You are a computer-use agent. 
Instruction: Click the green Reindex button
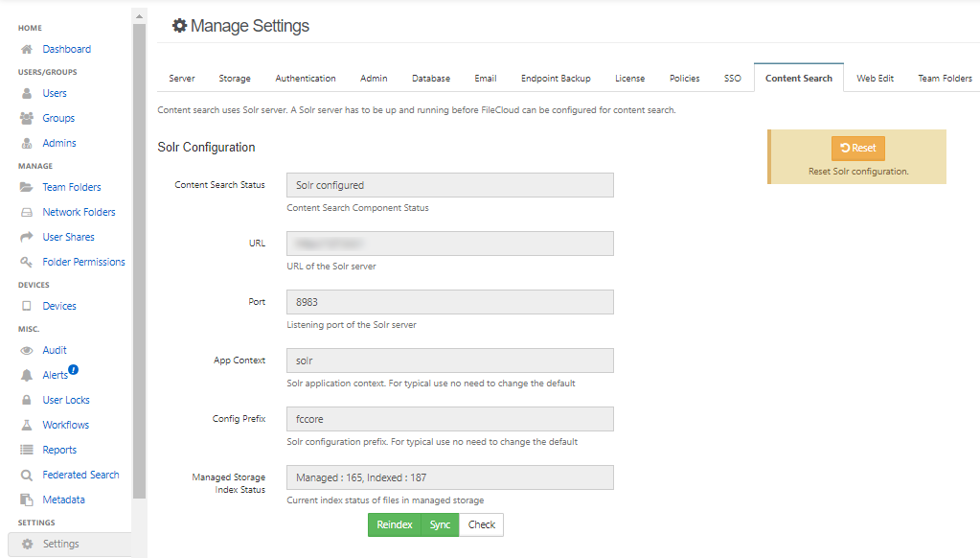tap(395, 524)
